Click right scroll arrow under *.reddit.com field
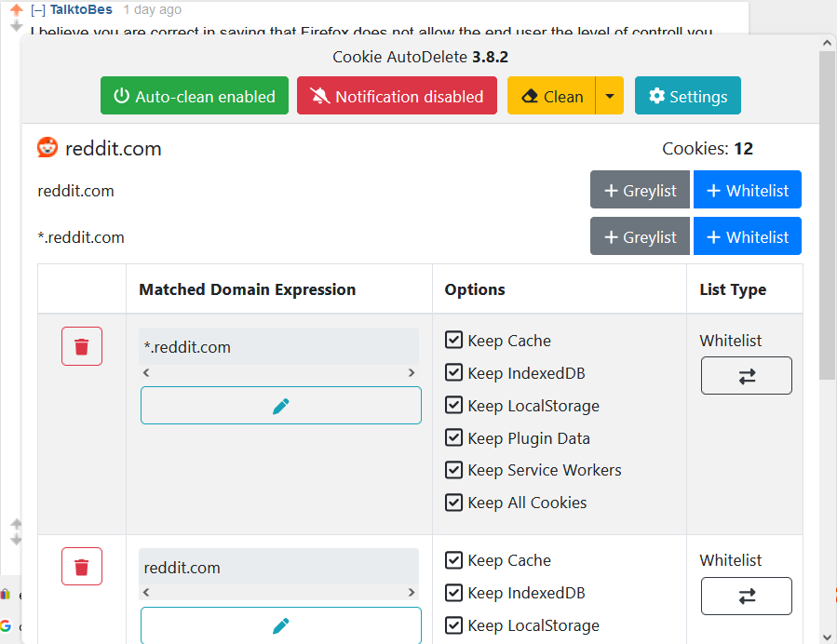The width and height of the screenshot is (837, 644). click(411, 372)
